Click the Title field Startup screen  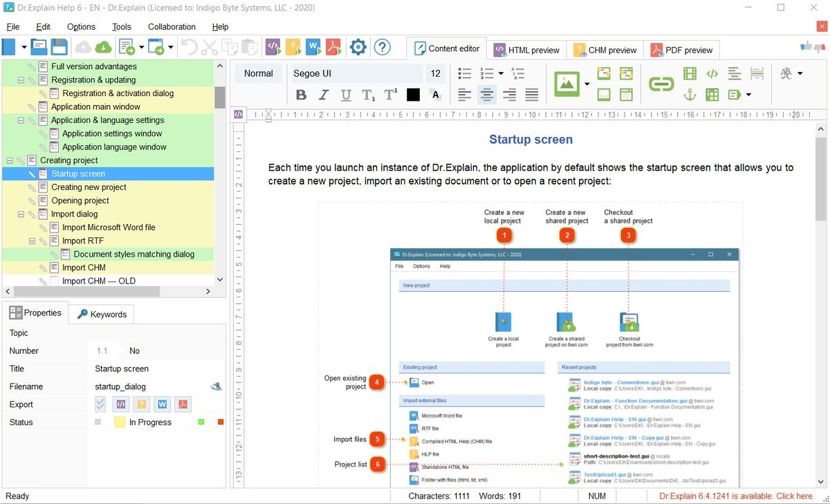click(x=122, y=368)
